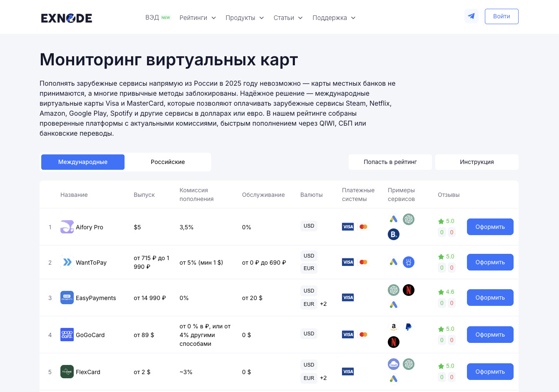Expand the Статьи dropdown menu
Screen dimensions: 559x392
[x=288, y=18]
